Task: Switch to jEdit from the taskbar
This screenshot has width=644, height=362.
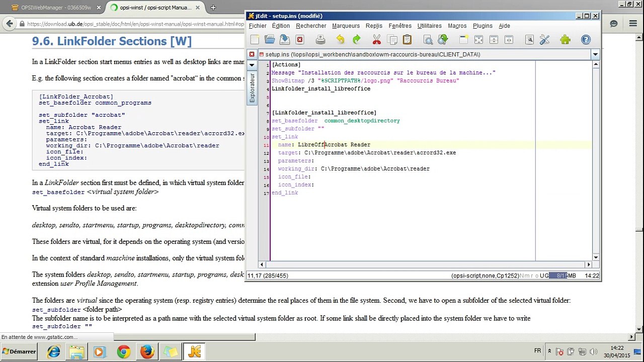Action: (x=194, y=352)
